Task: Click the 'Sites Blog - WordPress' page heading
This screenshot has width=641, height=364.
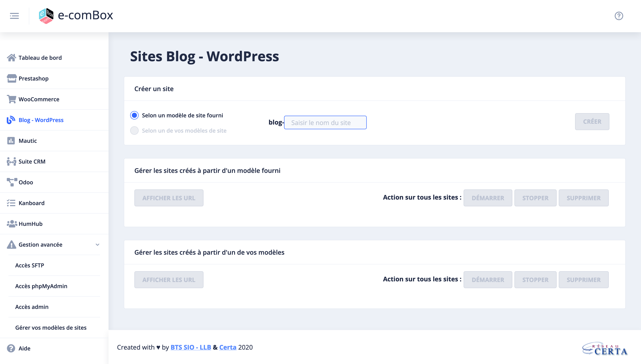Action: 204,56
